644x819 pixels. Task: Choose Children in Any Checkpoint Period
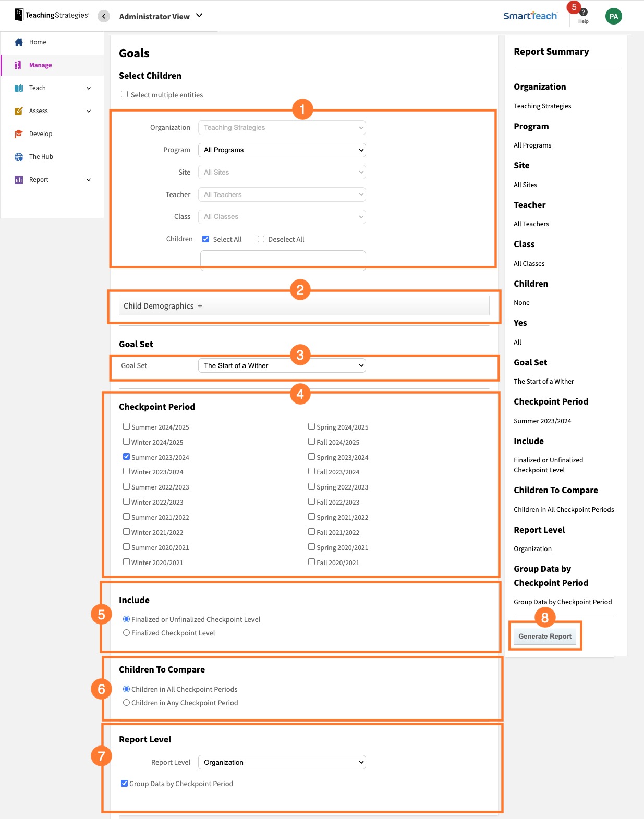pyautogui.click(x=126, y=703)
